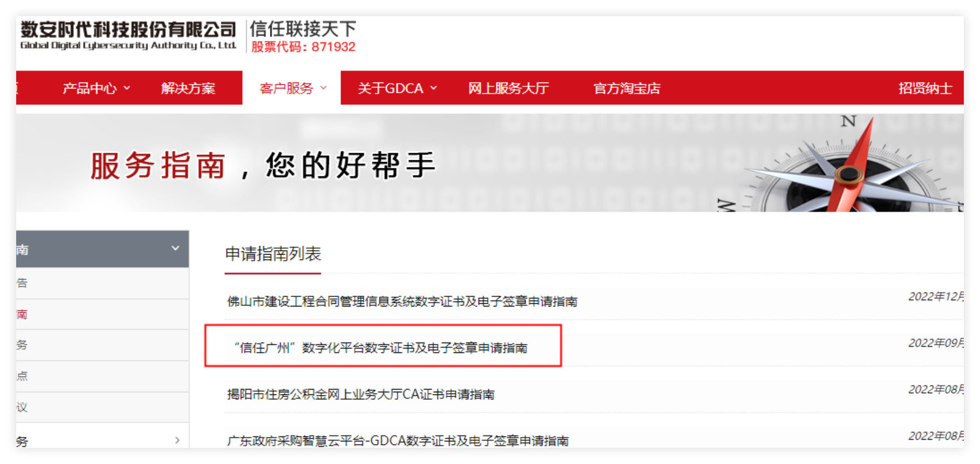Open "信任广州" 数字化平台 application guide

pyautogui.click(x=381, y=348)
